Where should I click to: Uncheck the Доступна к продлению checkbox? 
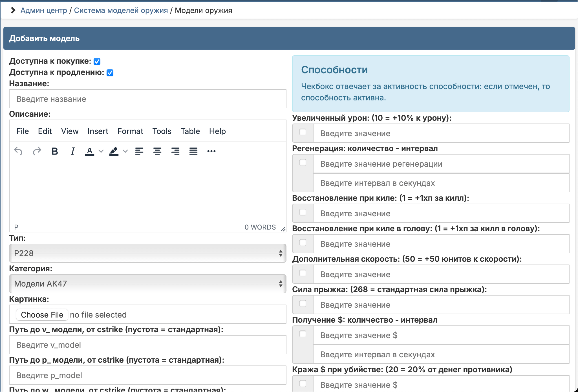pos(110,73)
